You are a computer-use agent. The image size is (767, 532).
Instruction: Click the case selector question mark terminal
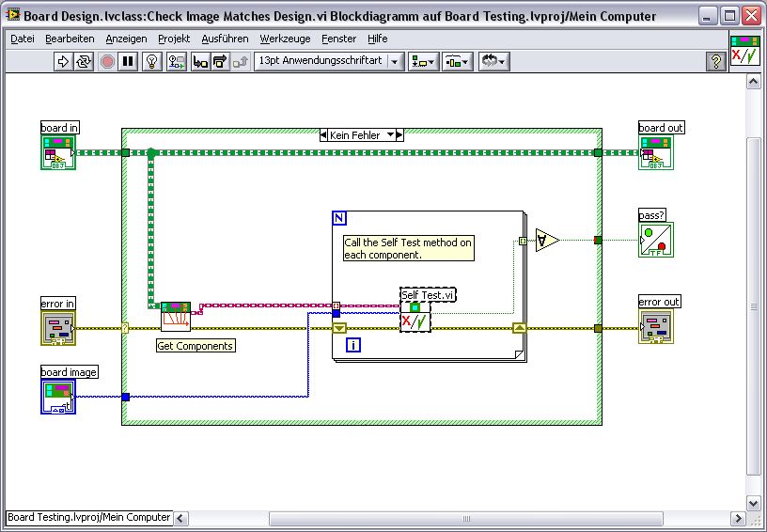coord(125,328)
